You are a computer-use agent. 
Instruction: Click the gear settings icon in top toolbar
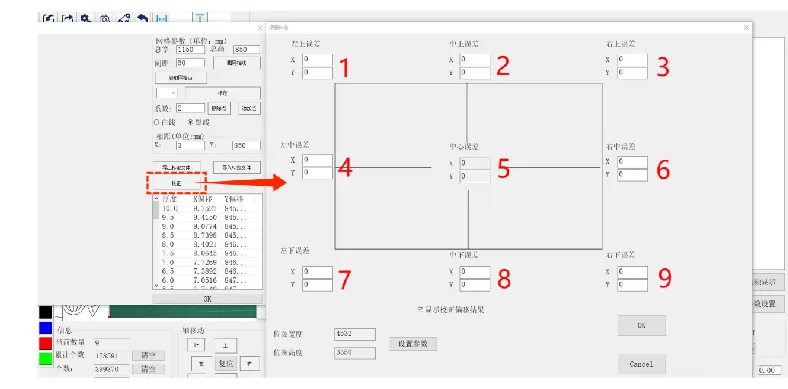86,18
